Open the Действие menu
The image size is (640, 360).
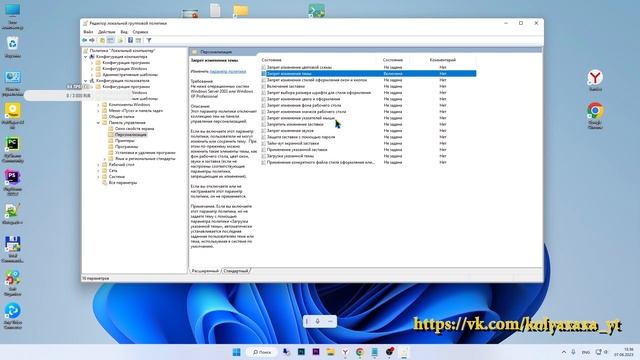pyautogui.click(x=107, y=32)
